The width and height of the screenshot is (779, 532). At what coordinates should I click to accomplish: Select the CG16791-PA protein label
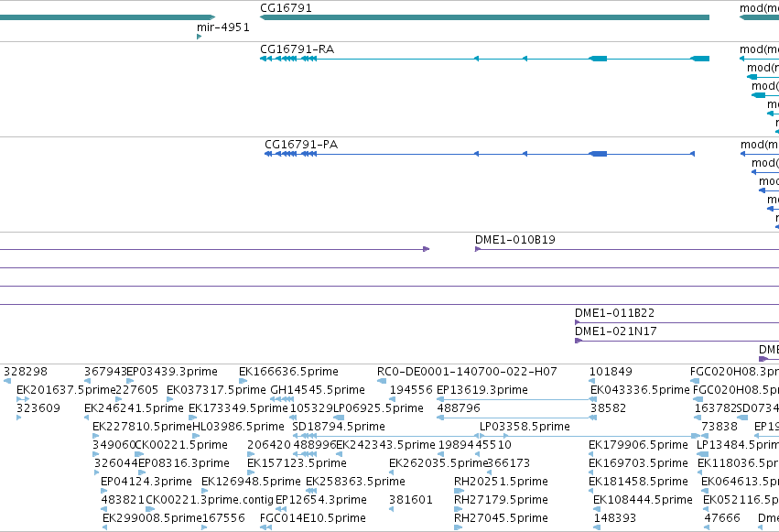(x=301, y=145)
